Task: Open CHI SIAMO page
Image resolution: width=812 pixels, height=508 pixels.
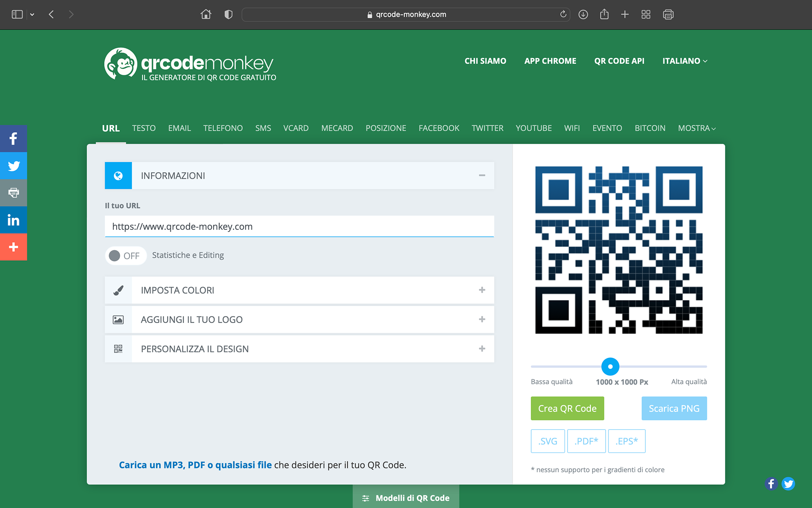Action: pos(486,61)
